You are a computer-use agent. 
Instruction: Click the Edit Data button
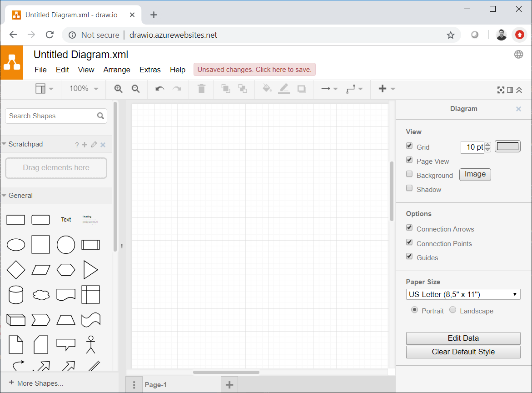click(x=463, y=338)
